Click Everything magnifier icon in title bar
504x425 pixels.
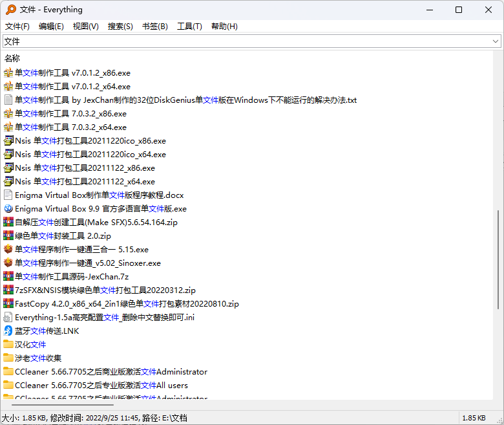coord(10,10)
